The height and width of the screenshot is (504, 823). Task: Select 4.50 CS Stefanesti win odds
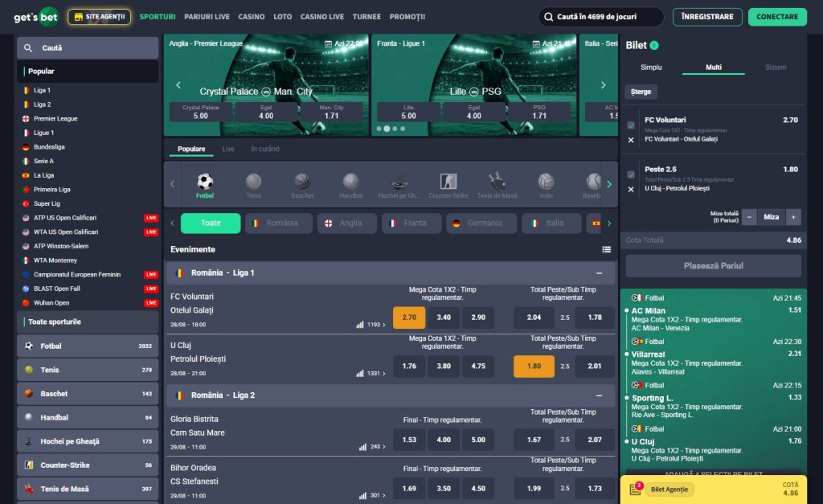[x=478, y=488]
